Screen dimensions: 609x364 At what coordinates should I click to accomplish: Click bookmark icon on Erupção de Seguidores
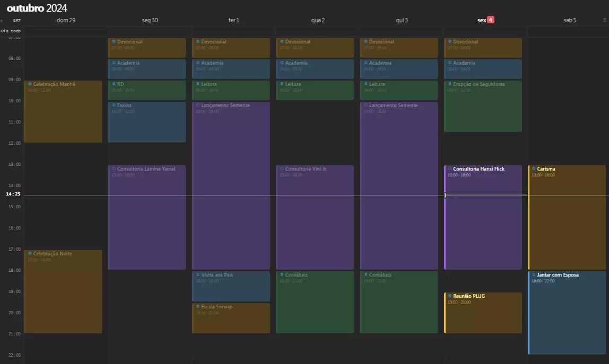(449, 84)
